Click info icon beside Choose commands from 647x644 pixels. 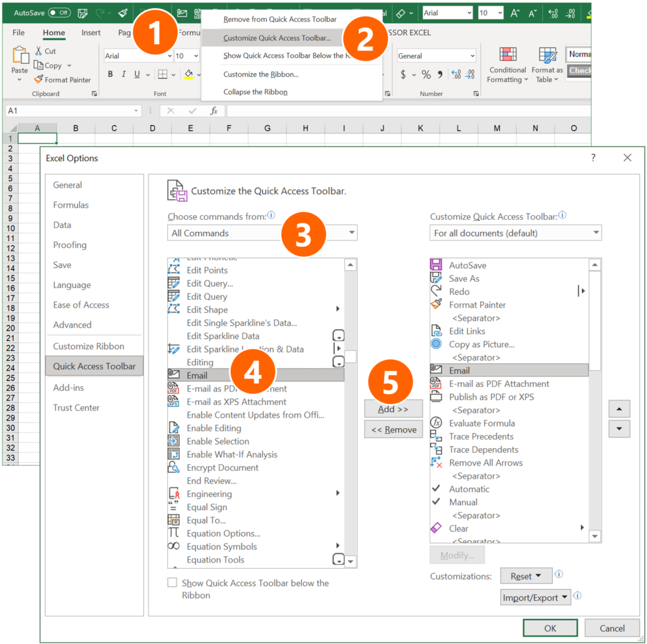pyautogui.click(x=271, y=215)
